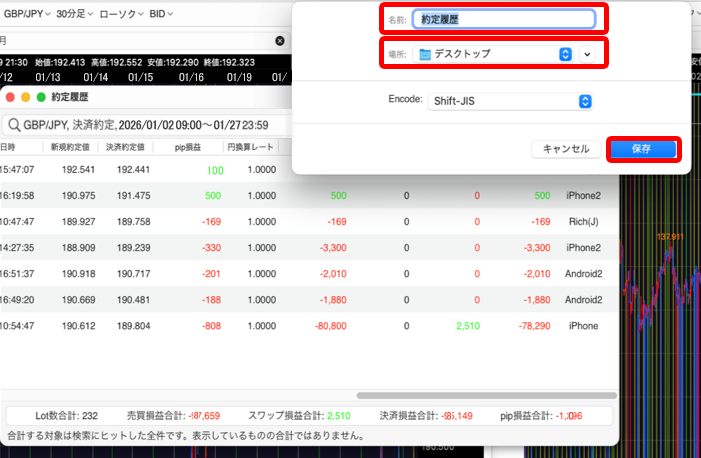Open the デスクトップ save location popup
Image resolution: width=701 pixels, height=458 pixels.
tap(495, 54)
